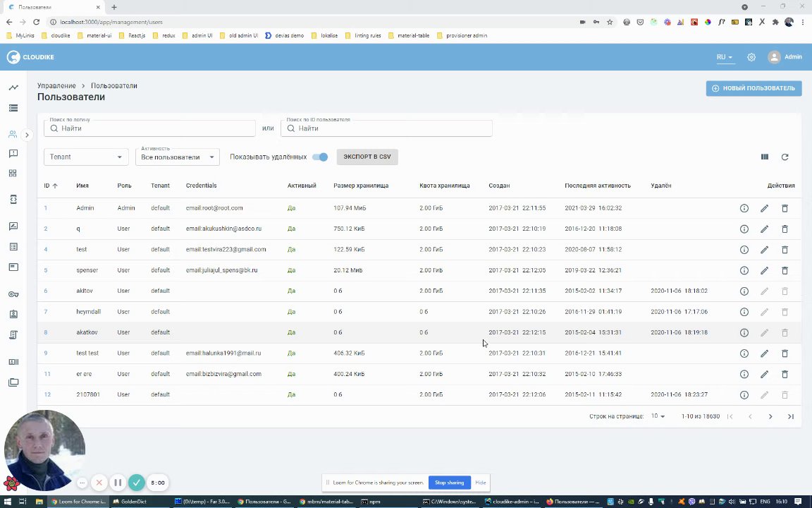Screen dimensions: 812x508
Task: Change language RU dropdown
Action: click(725, 57)
